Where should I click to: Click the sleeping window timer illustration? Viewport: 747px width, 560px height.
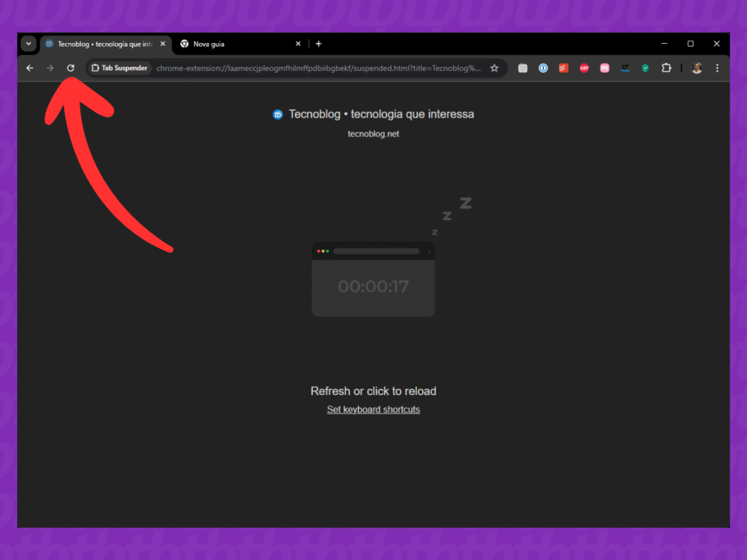(x=373, y=279)
